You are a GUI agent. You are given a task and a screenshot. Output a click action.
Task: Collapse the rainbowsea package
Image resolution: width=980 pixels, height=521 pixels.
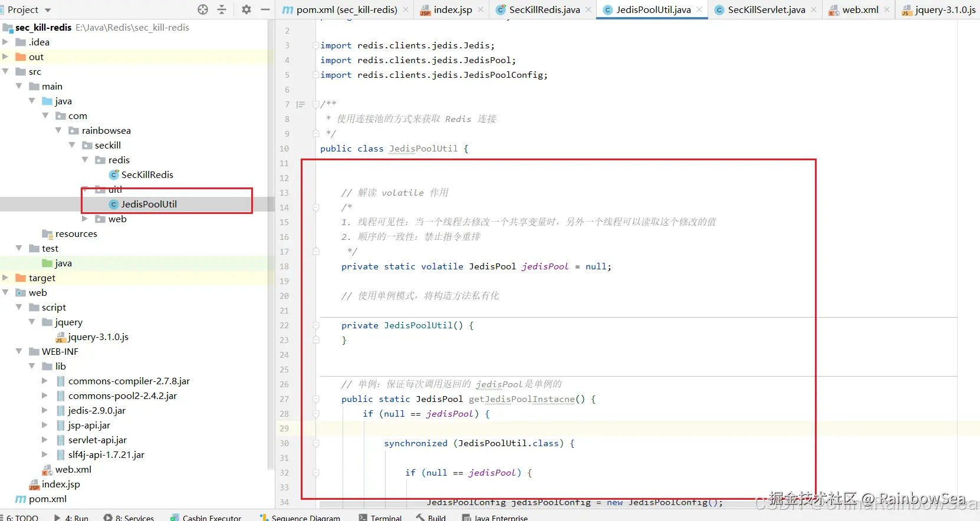pos(58,130)
